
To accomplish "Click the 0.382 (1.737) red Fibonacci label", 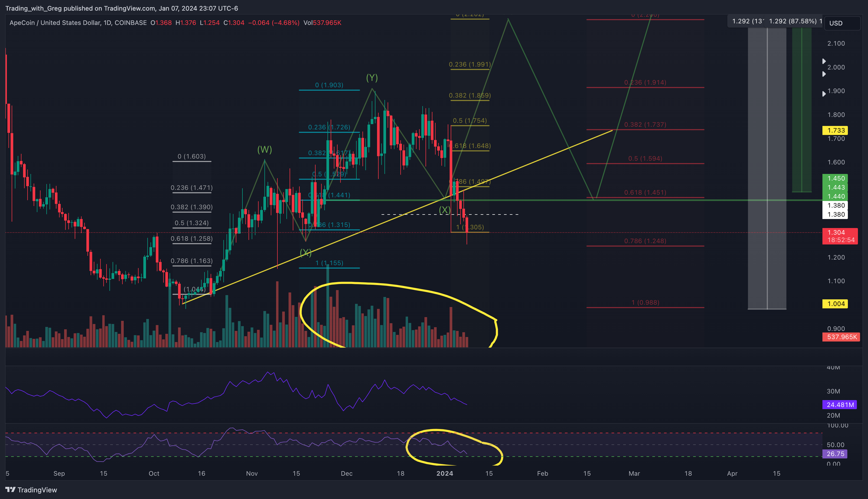I will coord(645,124).
